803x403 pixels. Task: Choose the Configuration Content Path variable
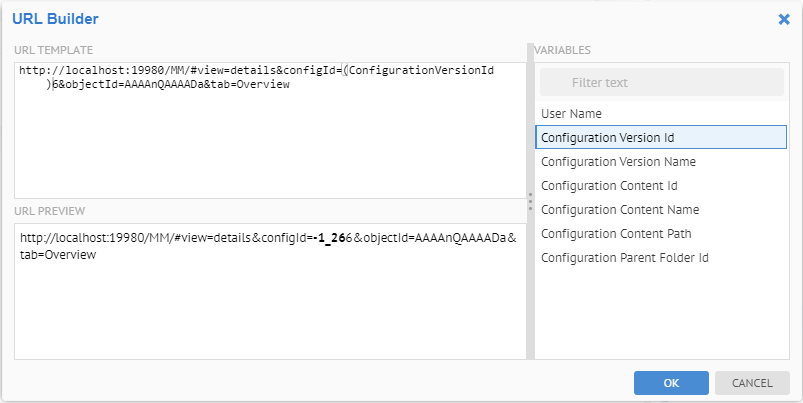tap(616, 234)
